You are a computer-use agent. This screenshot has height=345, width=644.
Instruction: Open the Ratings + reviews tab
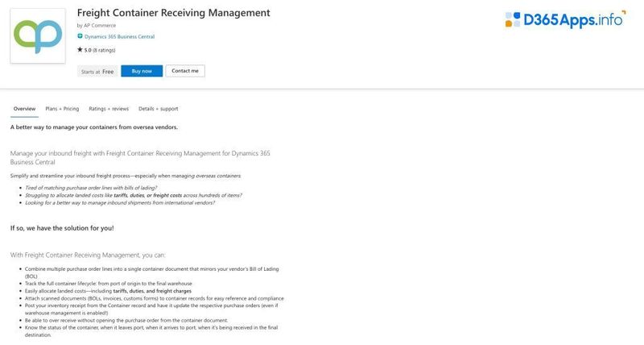coord(109,109)
